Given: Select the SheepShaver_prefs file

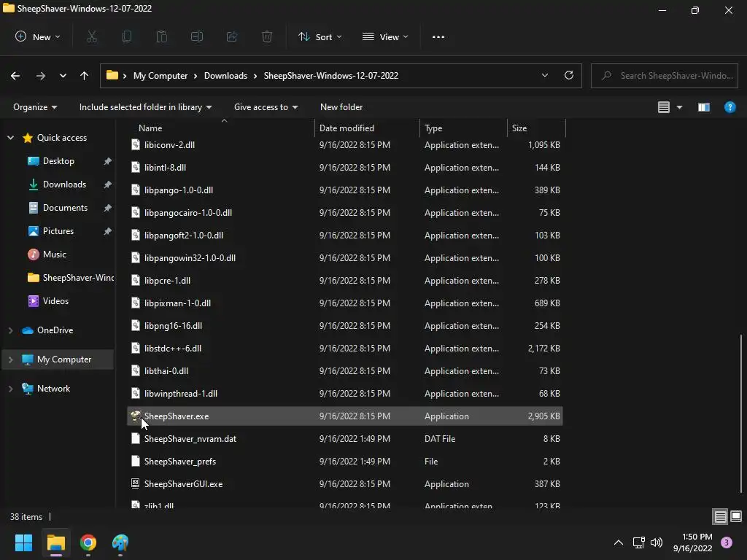Looking at the screenshot, I should [344, 462].
